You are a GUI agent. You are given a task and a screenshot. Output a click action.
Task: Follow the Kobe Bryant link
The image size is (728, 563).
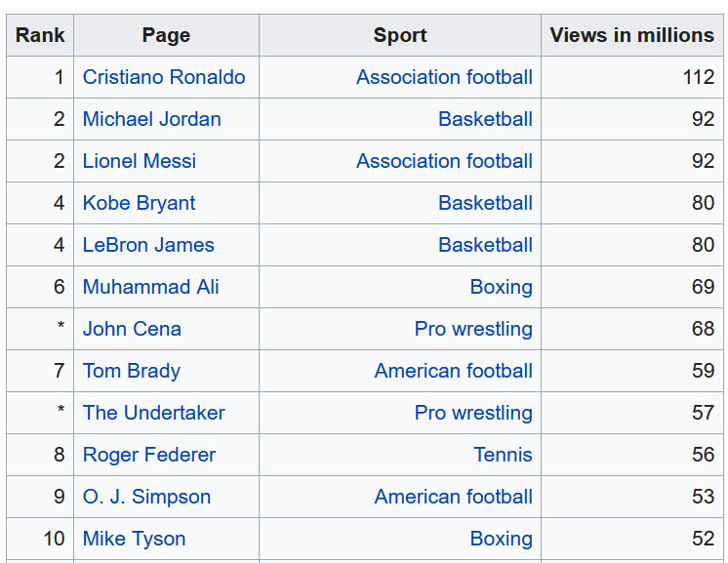click(139, 203)
